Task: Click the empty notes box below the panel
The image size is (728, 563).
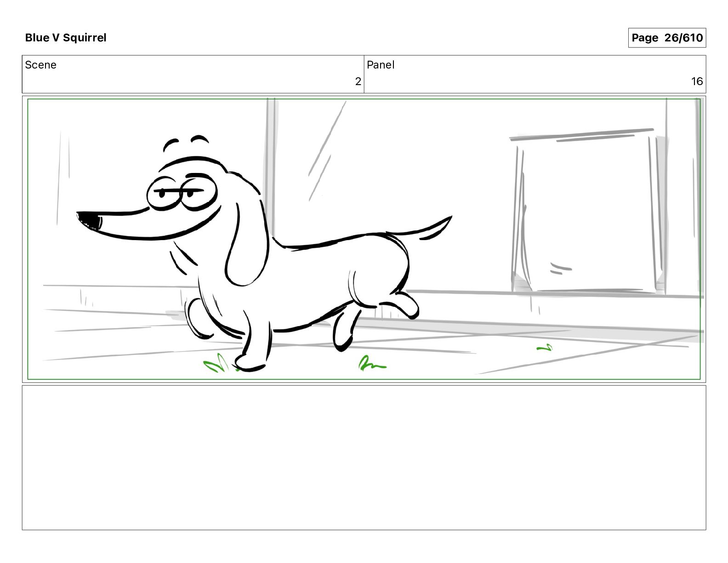Action: click(364, 458)
